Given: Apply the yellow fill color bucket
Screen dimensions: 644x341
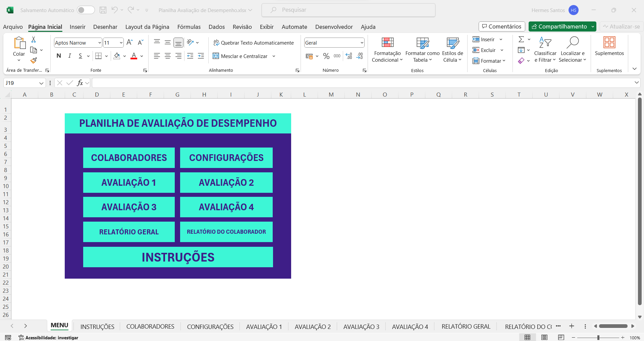Looking at the screenshot, I should click(x=117, y=56).
